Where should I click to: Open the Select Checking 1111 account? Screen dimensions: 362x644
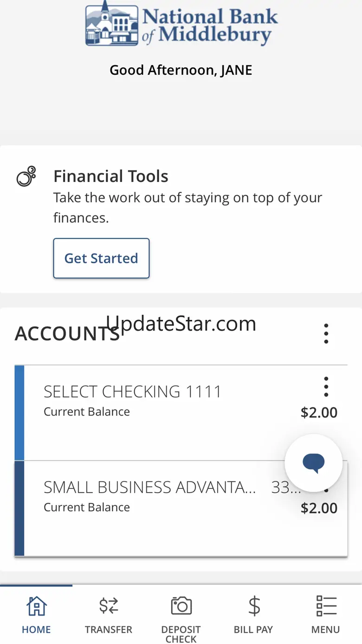tap(181, 413)
